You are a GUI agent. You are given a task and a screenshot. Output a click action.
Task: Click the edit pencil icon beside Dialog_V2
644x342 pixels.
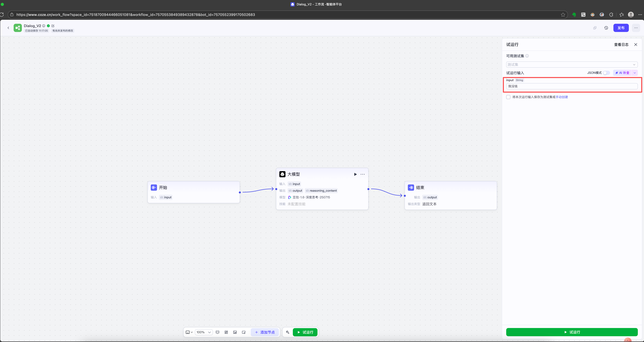[x=53, y=26]
